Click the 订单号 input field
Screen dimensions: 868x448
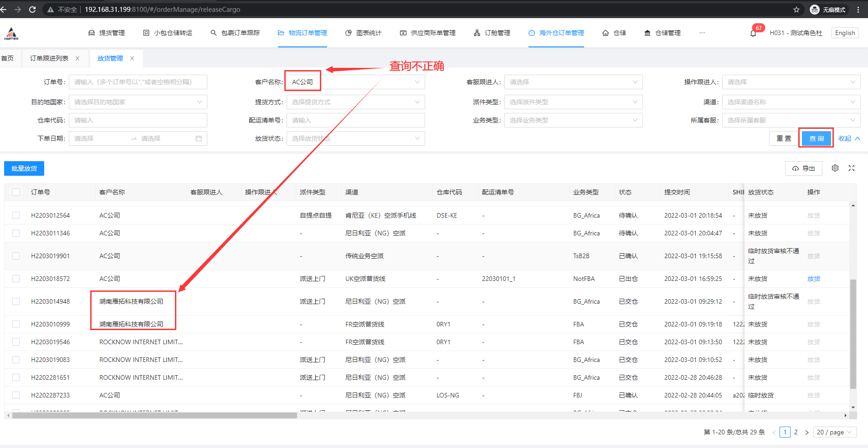coord(138,82)
